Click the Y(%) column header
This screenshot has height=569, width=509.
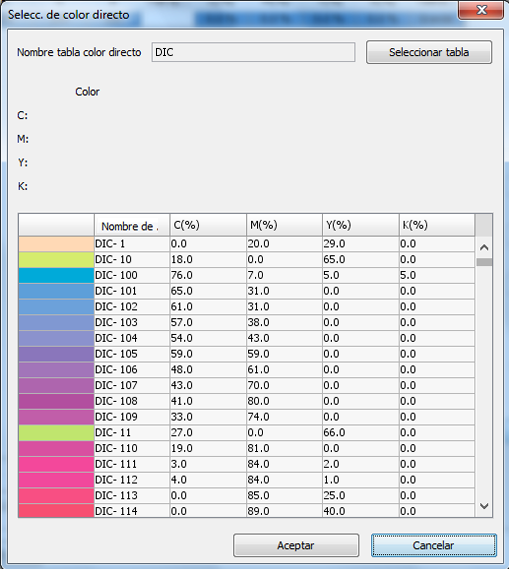click(x=361, y=225)
